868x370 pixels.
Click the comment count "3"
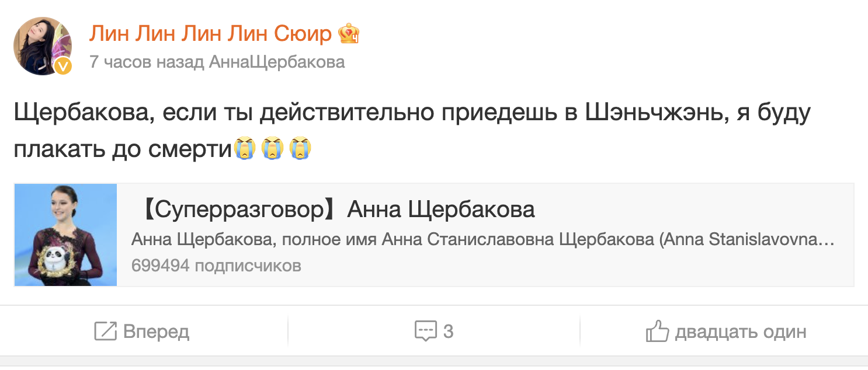[x=448, y=331]
